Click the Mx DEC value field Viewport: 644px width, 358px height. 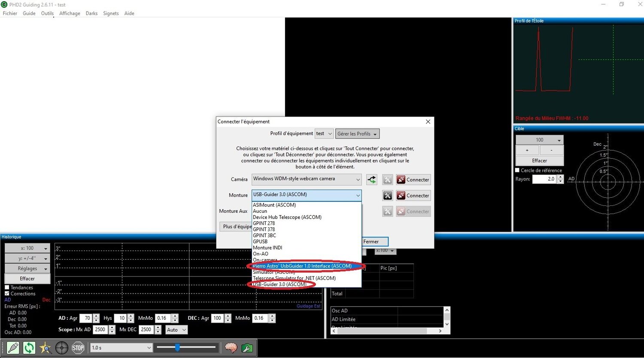[146, 330]
